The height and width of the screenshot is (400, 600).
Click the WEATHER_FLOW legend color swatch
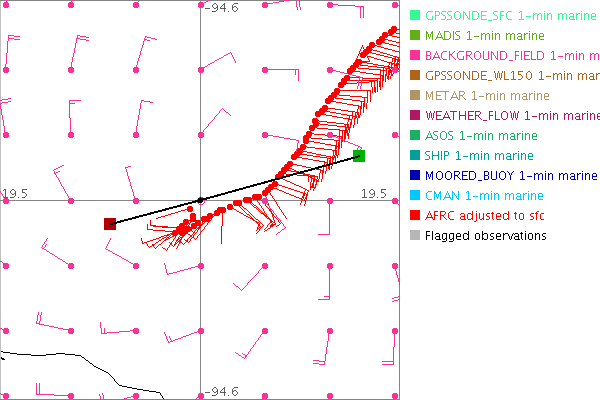tap(415, 116)
